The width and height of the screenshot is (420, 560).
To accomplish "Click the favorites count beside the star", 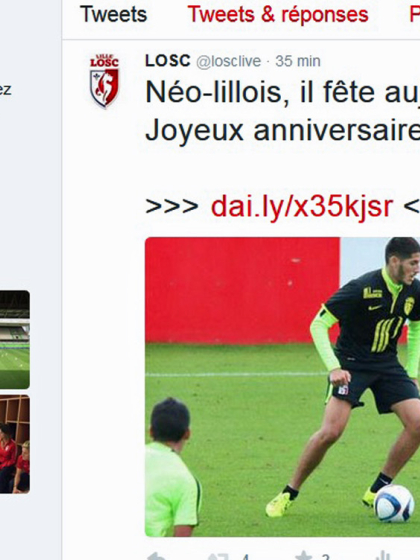I will (325, 557).
